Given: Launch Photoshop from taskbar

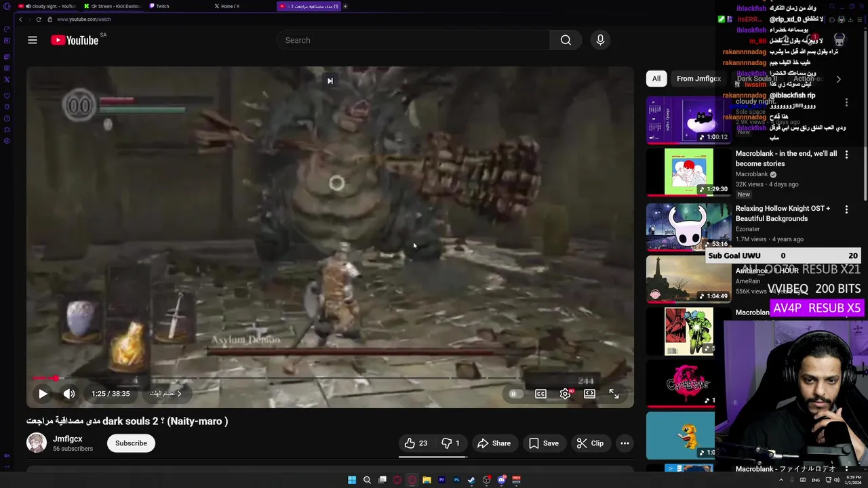Looking at the screenshot, I should pyautogui.click(x=456, y=480).
